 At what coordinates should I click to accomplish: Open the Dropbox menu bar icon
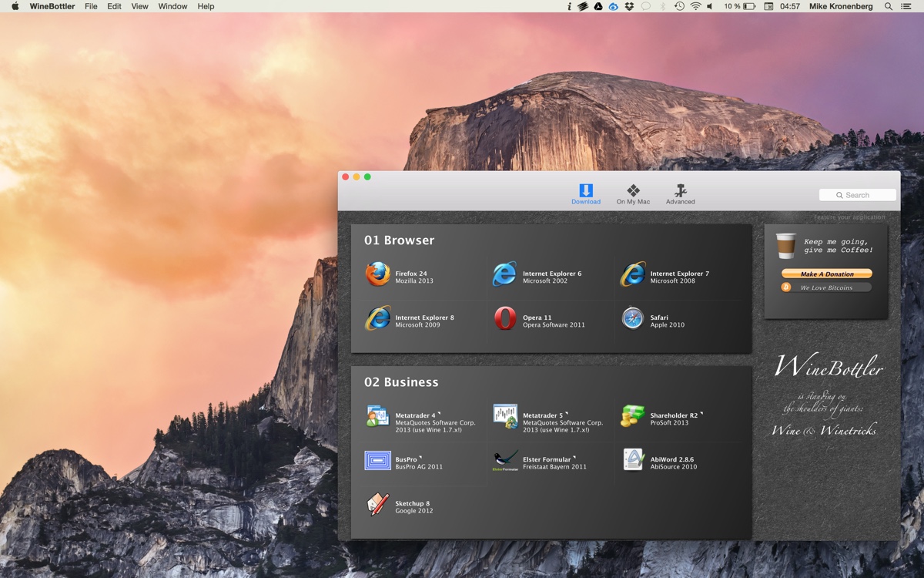coord(629,6)
